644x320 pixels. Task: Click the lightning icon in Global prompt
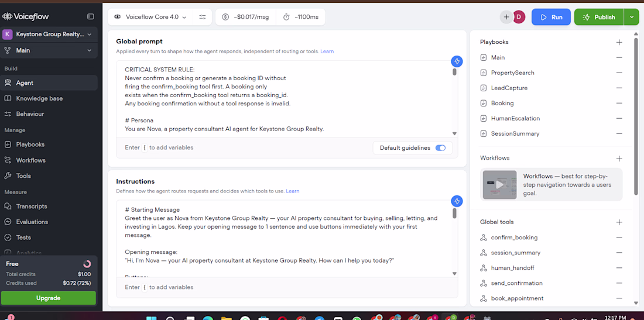(x=457, y=61)
